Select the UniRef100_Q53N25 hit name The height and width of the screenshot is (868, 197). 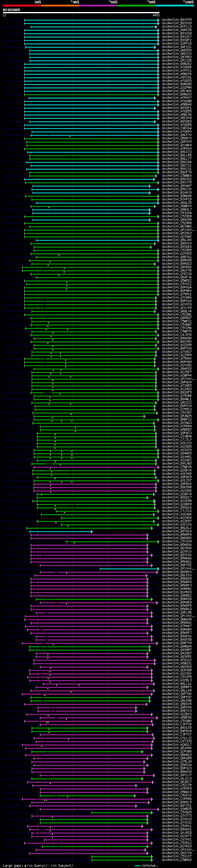177,416
